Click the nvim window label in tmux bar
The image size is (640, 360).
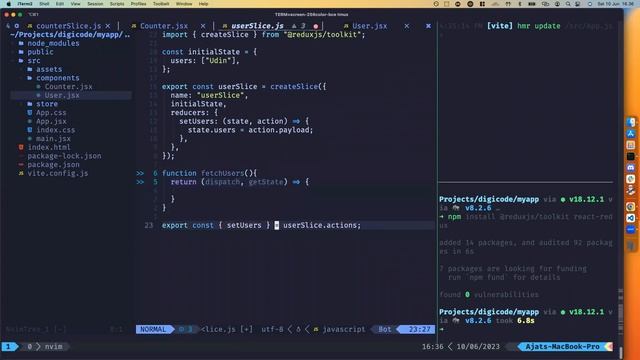tap(53, 347)
